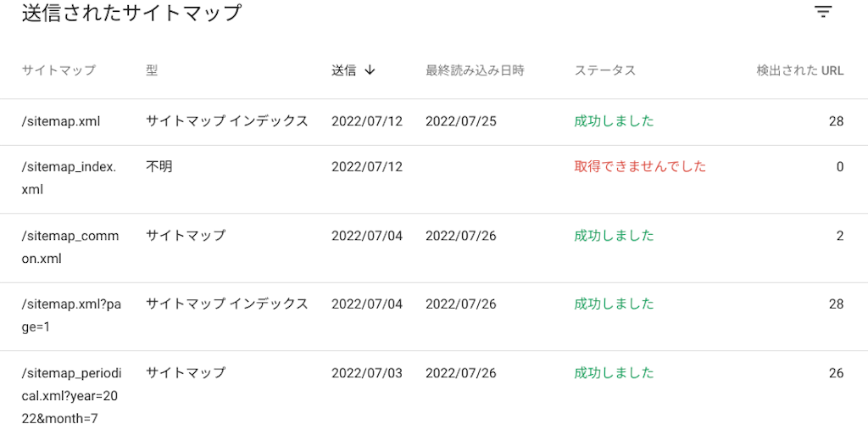Open the /sitemap_periodical.xml sitemap entry
868x424 pixels.
tap(71, 396)
